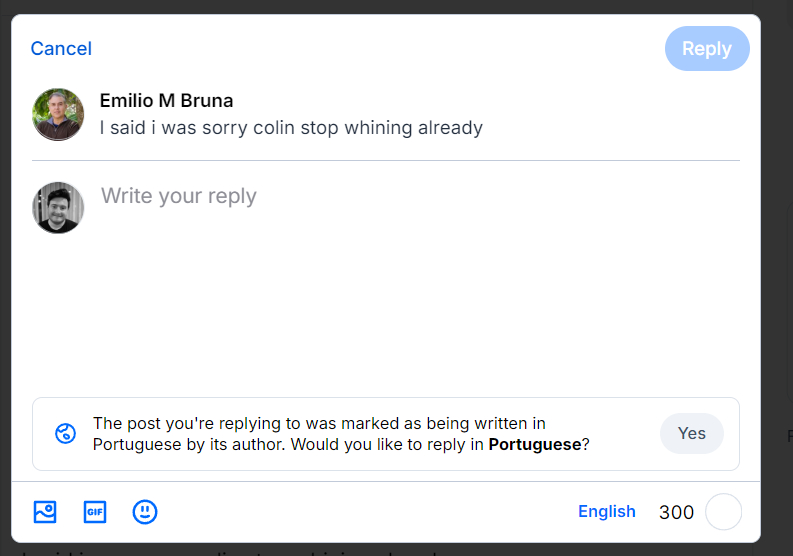Click Emilio M Bruna's profile avatar
Viewport: 793px width, 556px height.
[x=58, y=114]
